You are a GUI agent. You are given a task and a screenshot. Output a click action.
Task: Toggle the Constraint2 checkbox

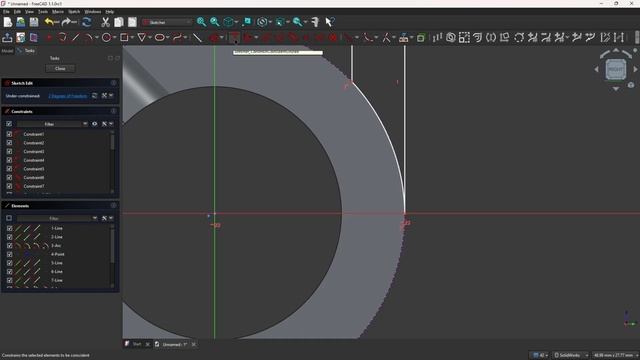coord(9,143)
